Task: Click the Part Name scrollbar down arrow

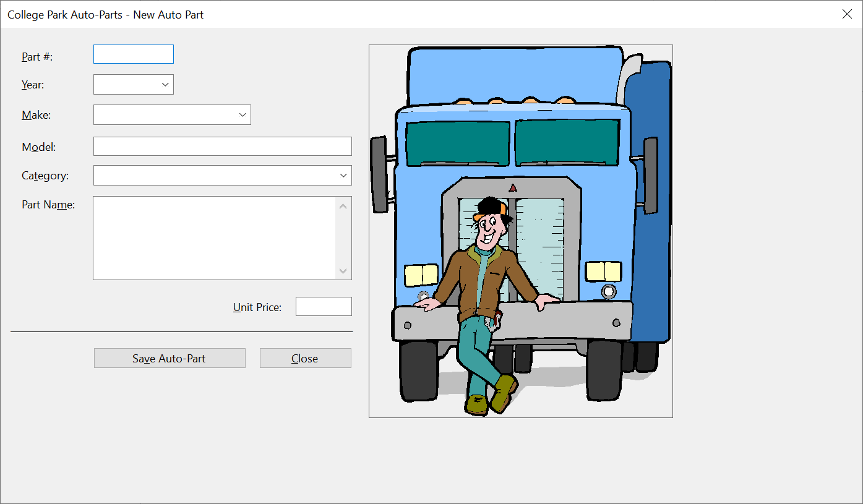Action: [343, 271]
